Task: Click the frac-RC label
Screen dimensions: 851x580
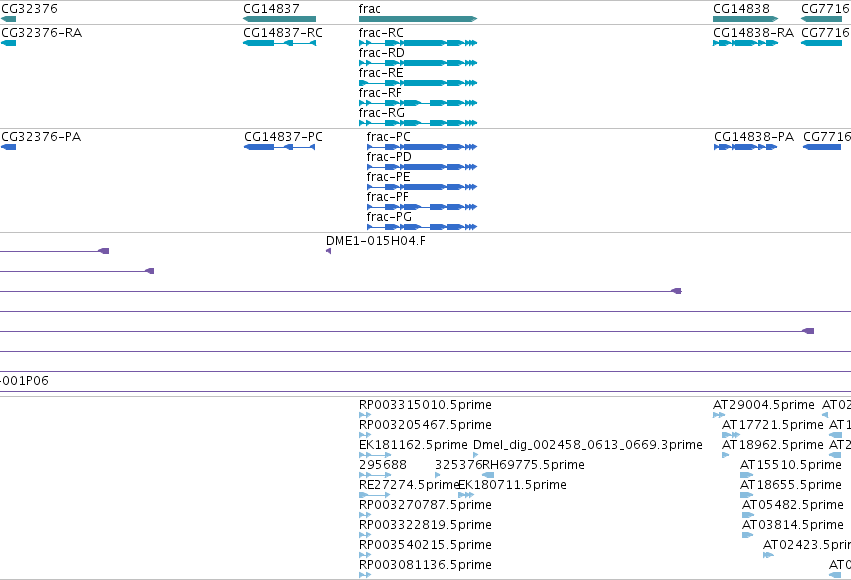Action: (381, 33)
